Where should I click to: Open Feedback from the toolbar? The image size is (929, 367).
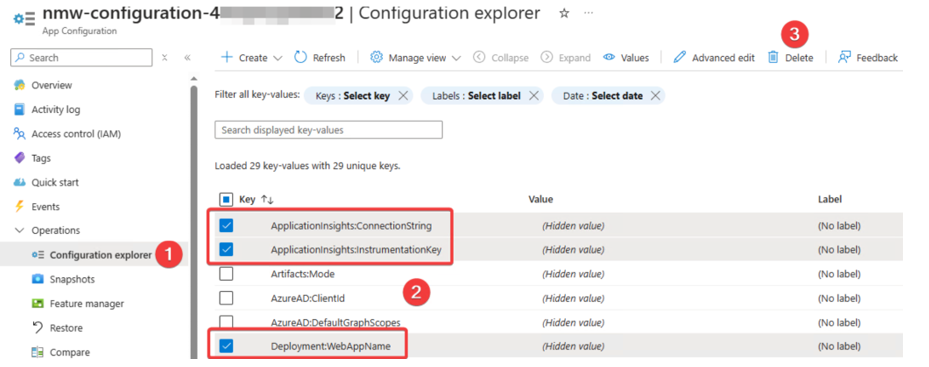[x=868, y=58]
